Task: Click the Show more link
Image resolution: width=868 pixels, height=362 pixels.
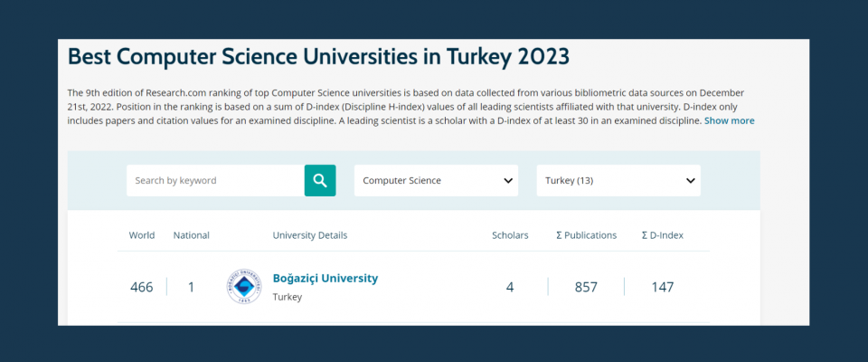Action: [729, 120]
